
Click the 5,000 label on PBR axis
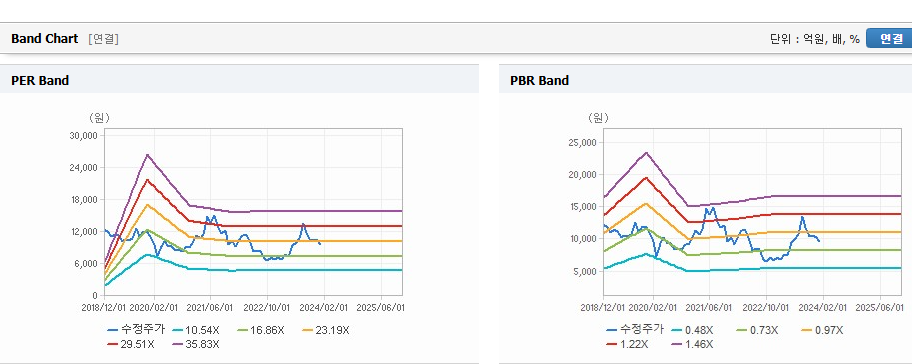(586, 271)
